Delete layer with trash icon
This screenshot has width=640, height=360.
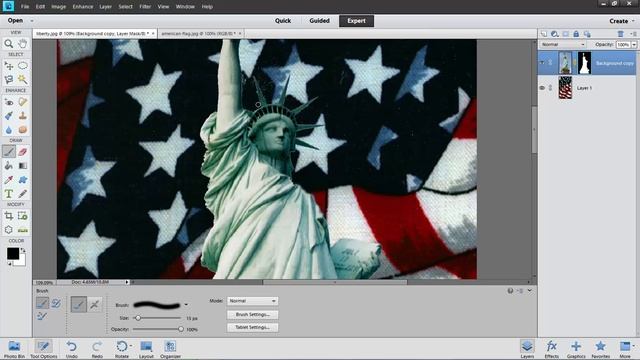(x=620, y=34)
